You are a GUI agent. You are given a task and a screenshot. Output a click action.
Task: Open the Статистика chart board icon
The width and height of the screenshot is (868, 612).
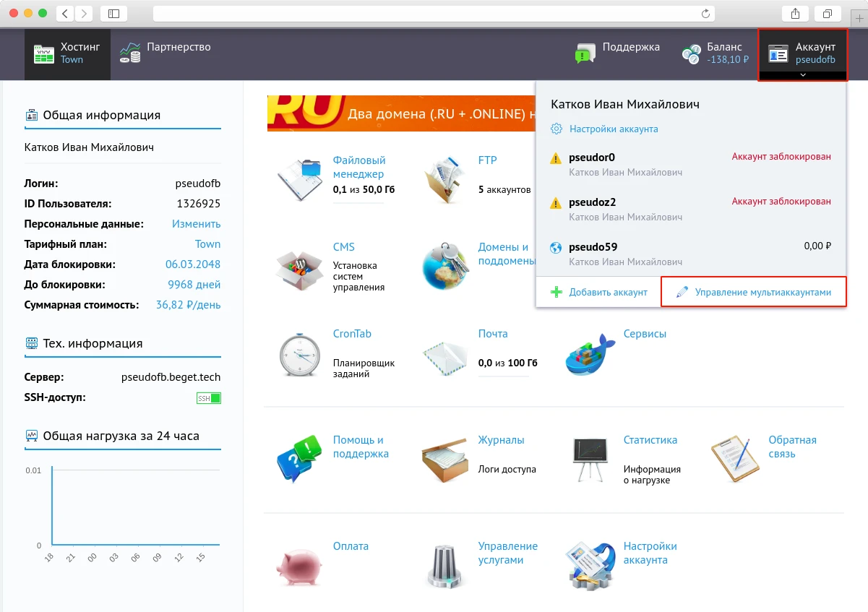(x=589, y=458)
